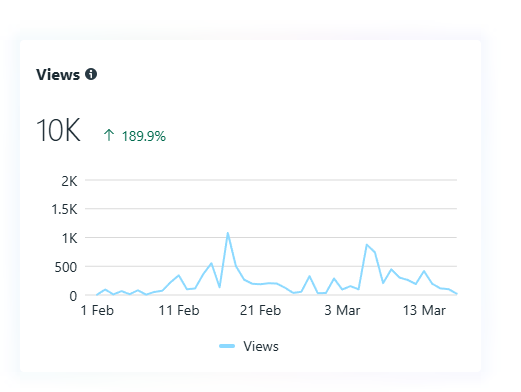Select the Views legend color swatch

[x=227, y=346]
